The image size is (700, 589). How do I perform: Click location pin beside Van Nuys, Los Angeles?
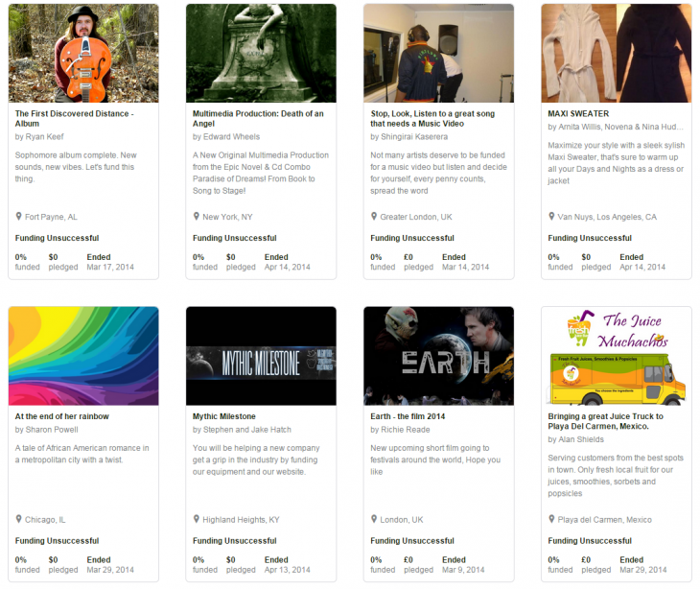click(551, 217)
